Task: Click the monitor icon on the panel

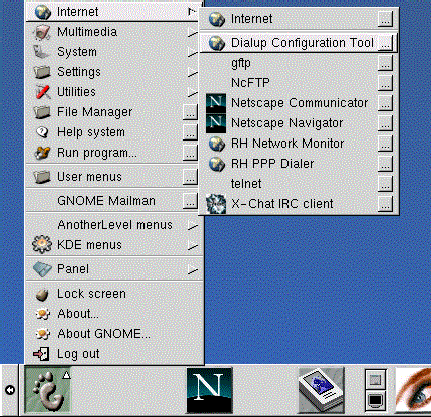Action: [376, 400]
